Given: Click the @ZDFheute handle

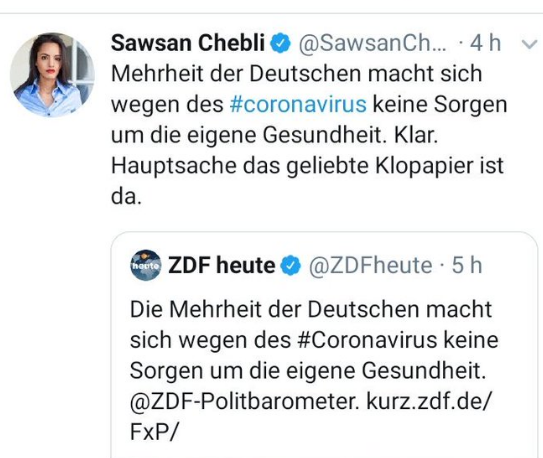Looking at the screenshot, I should [x=371, y=266].
